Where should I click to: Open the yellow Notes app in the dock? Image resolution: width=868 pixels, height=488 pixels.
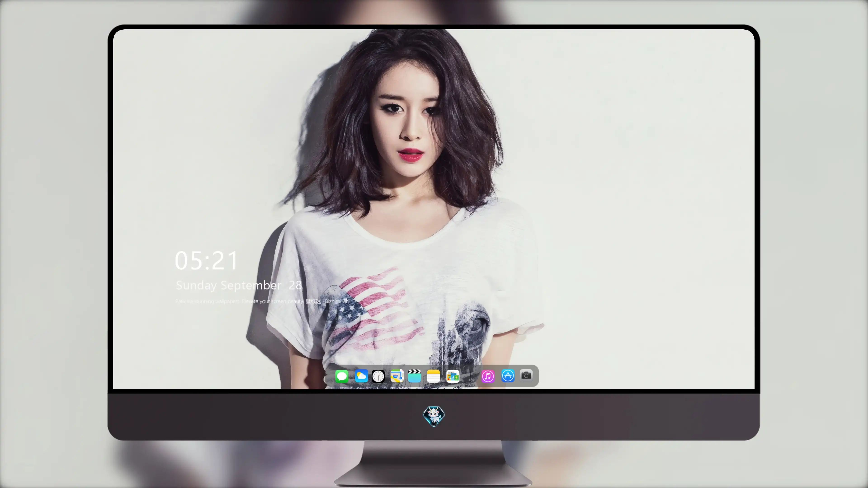coord(433,376)
